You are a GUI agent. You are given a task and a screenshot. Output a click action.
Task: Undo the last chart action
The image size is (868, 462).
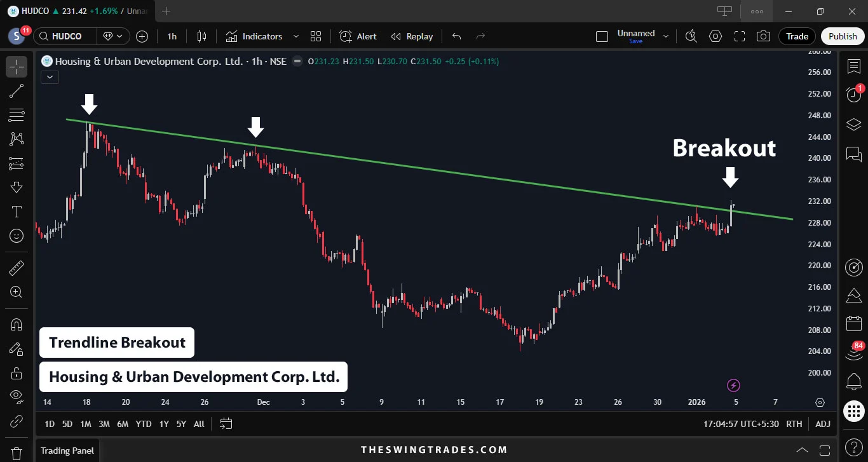pos(456,36)
